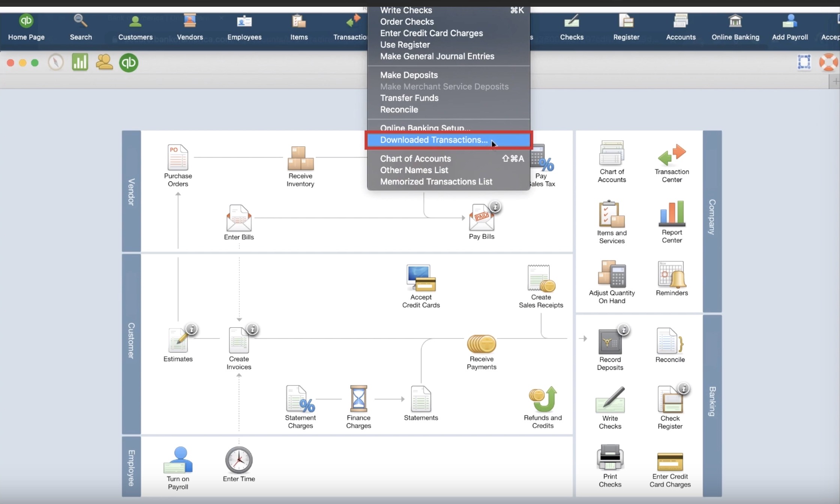Open Accounts toolbar button
This screenshot has height=504, width=840.
681,27
